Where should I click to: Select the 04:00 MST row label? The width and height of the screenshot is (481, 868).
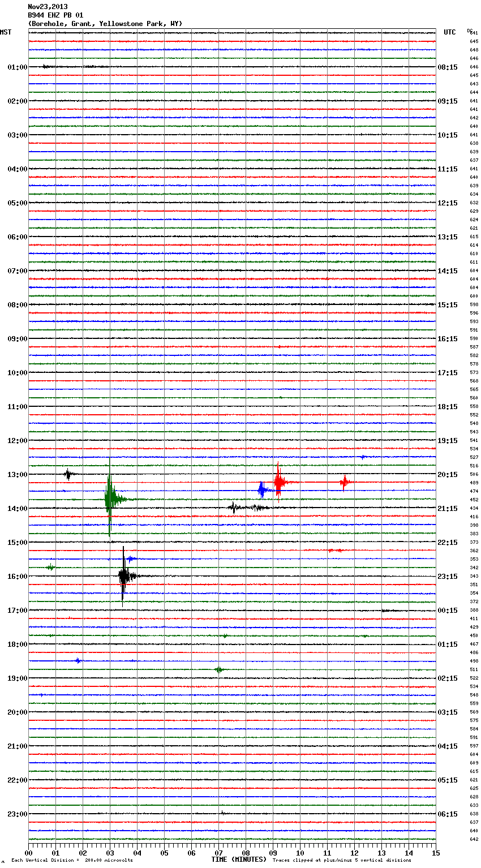coord(17,169)
